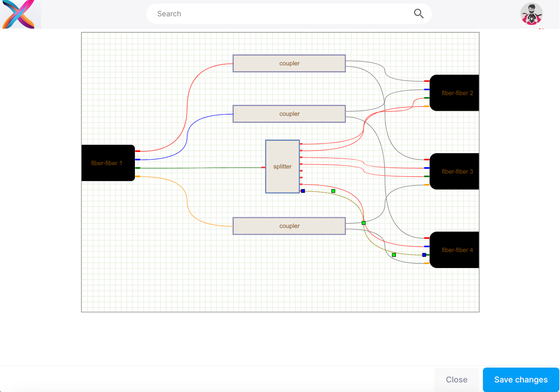The image size is (560, 392).
Task: Open the user avatar profile menu
Action: (531, 14)
